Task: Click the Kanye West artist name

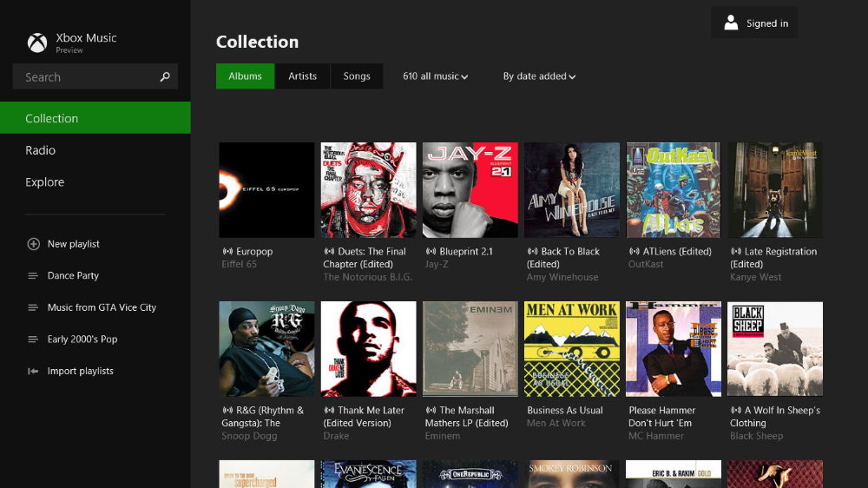Action: coord(756,277)
